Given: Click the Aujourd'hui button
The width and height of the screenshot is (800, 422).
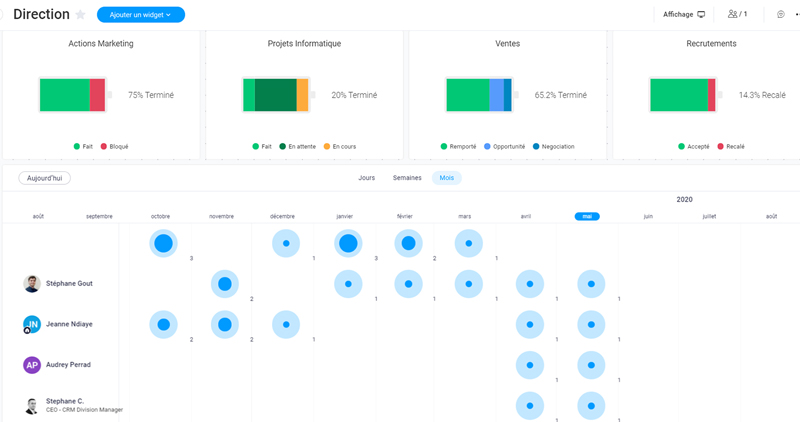Looking at the screenshot, I should pyautogui.click(x=44, y=178).
